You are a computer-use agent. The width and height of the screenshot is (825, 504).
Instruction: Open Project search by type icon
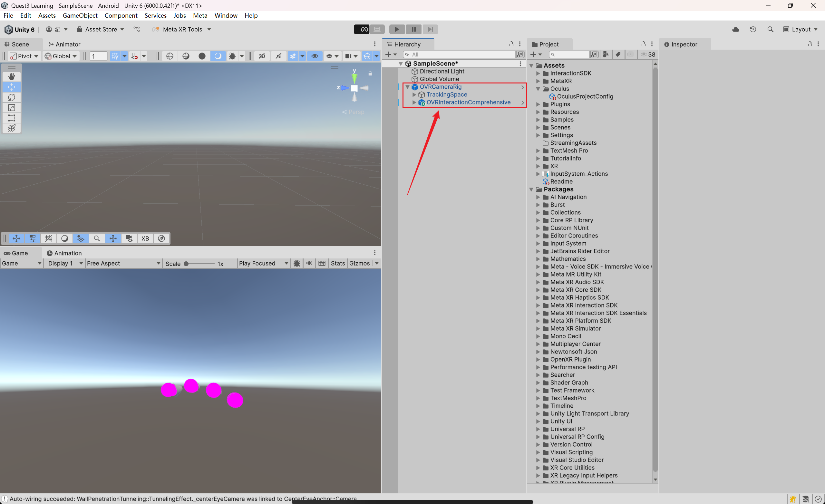[606, 54]
